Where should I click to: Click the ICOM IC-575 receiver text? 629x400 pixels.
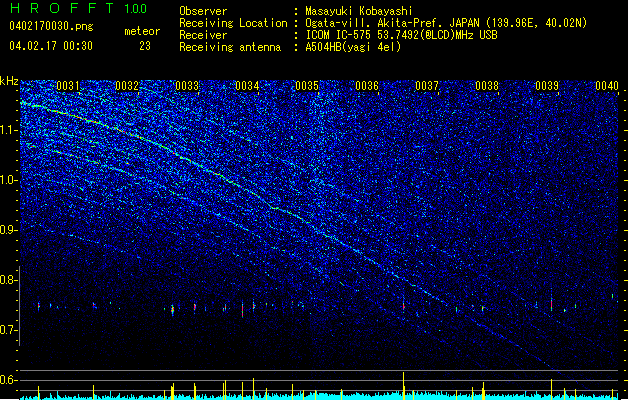coord(401,35)
